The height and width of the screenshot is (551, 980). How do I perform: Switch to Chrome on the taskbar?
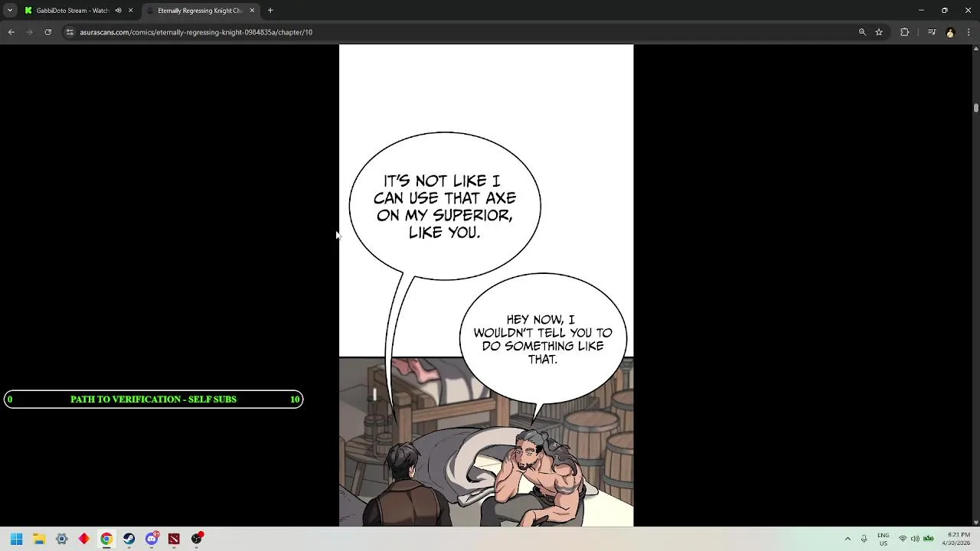pyautogui.click(x=106, y=539)
